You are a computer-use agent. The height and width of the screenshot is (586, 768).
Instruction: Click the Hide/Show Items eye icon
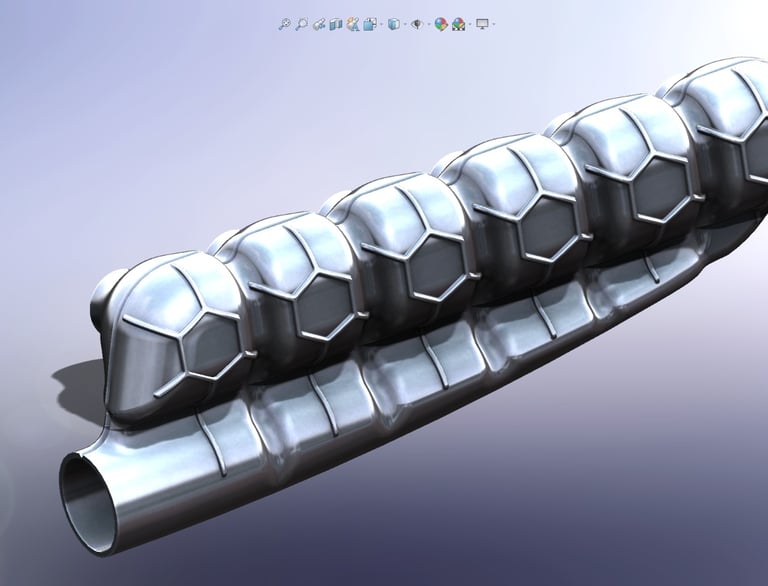417,24
